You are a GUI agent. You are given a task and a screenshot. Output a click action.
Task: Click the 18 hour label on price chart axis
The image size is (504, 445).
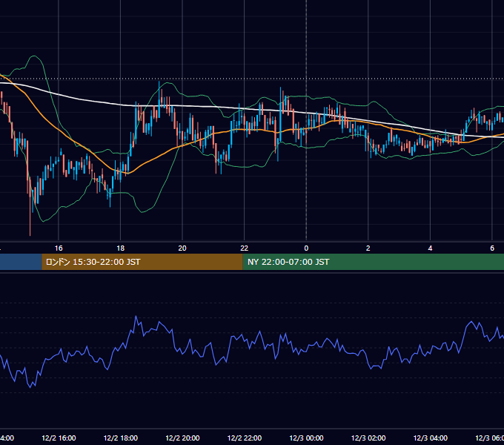(121, 248)
